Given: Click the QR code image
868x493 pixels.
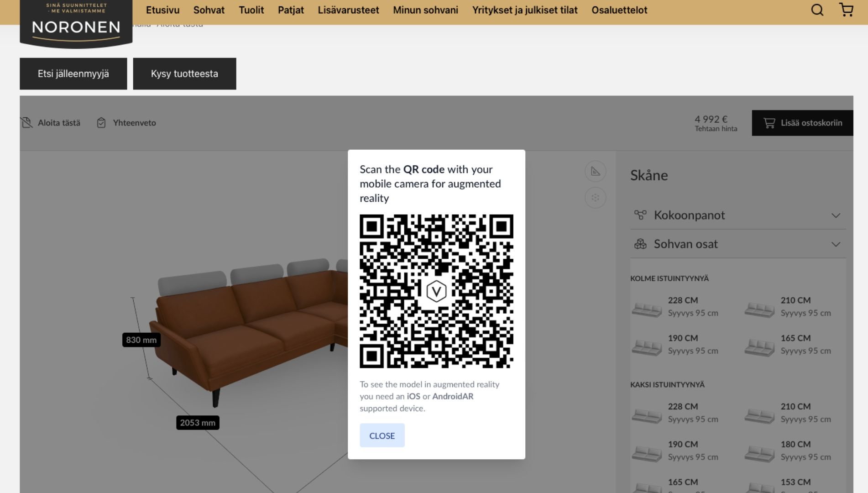Looking at the screenshot, I should (436, 291).
